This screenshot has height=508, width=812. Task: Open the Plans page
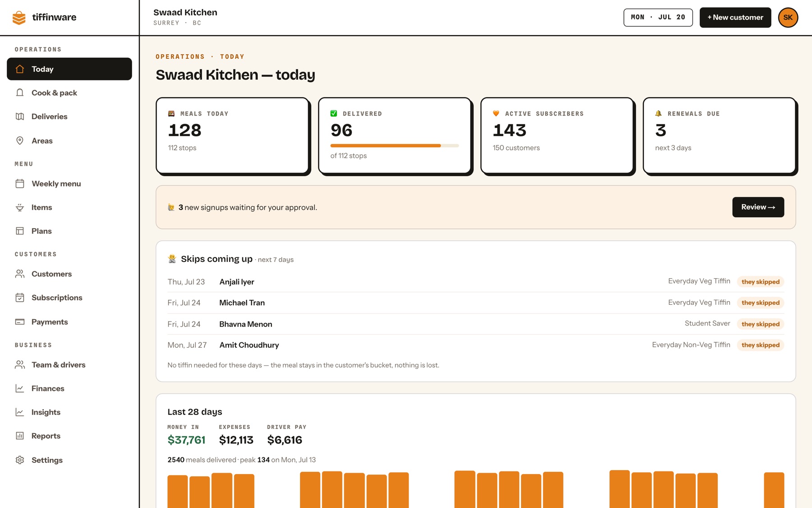pos(69,231)
